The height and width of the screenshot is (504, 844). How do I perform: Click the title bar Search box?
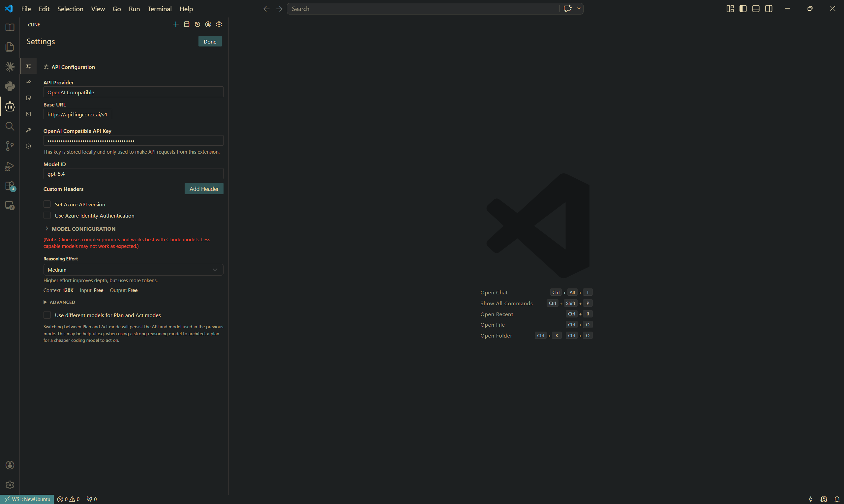tap(423, 9)
